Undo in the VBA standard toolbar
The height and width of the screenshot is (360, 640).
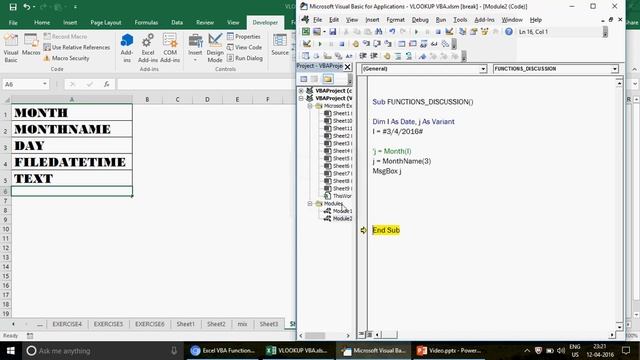pos(392,31)
